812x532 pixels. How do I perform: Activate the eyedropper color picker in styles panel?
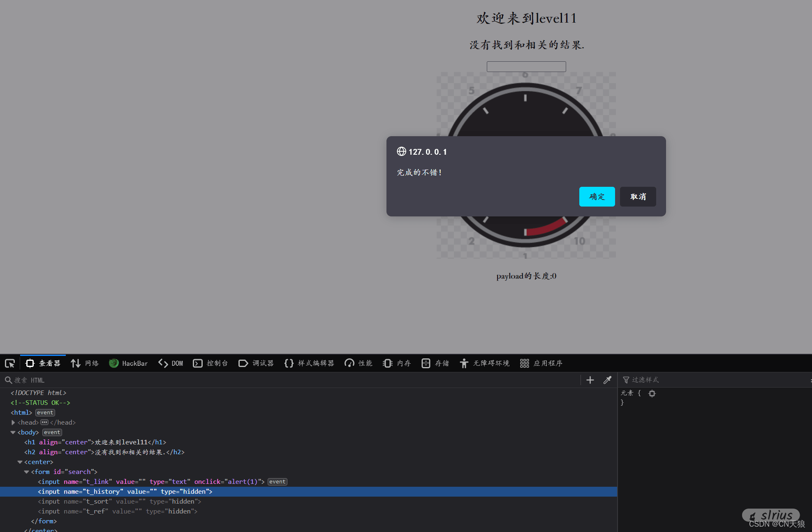(x=607, y=380)
